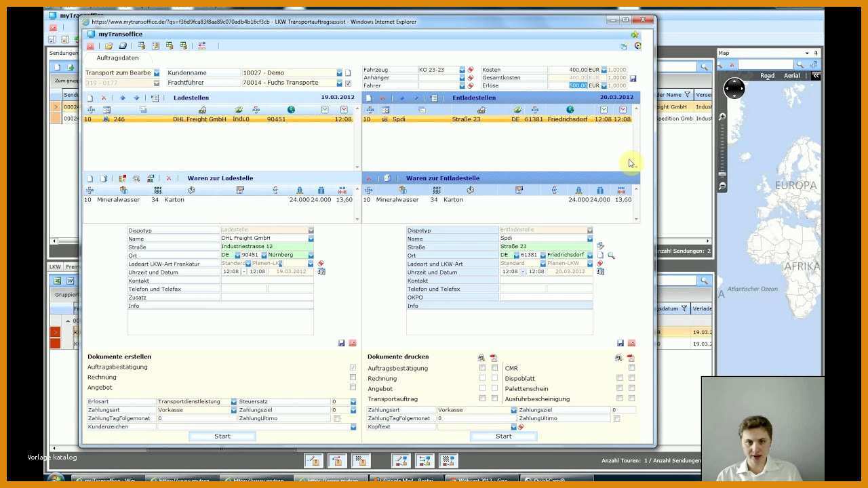This screenshot has width=868, height=488.
Task: Check Angebot under Dokumente erstellen
Action: click(x=353, y=387)
